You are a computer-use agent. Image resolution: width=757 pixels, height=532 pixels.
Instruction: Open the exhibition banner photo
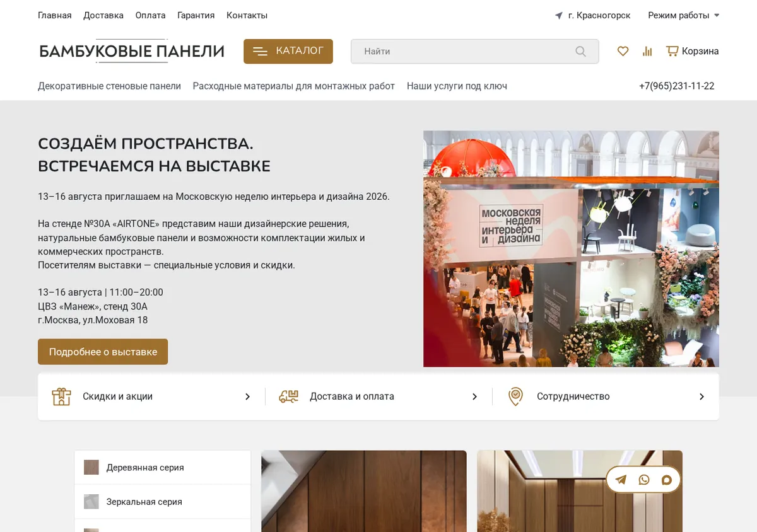[571, 248]
